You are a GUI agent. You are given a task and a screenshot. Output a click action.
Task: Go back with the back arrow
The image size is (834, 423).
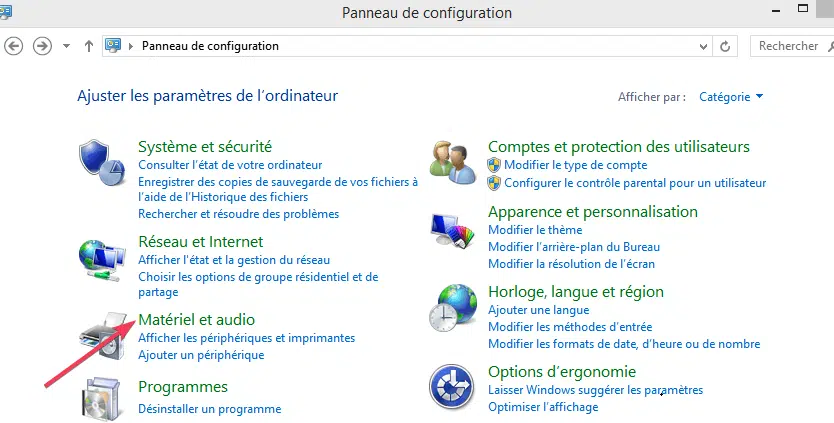click(14, 46)
